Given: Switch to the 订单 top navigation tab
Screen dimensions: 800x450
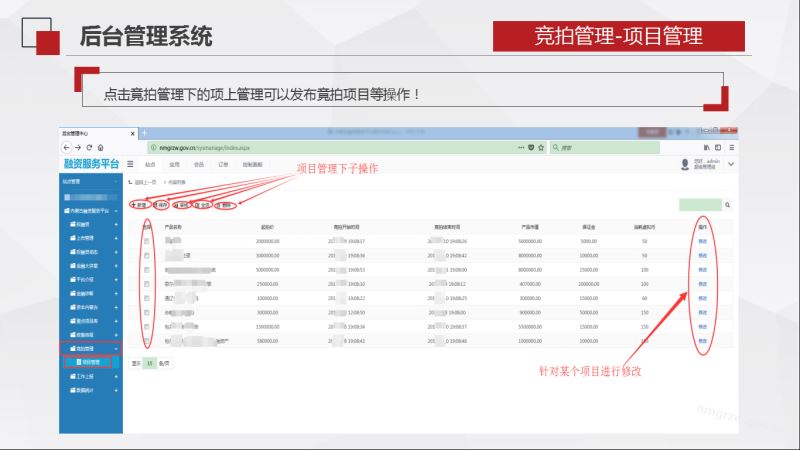Looking at the screenshot, I should pos(224,163).
